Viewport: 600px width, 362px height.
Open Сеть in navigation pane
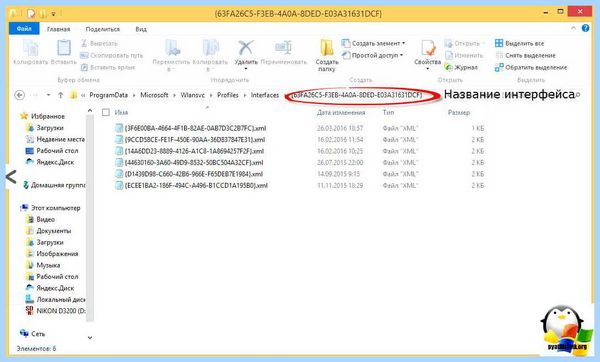33,334
